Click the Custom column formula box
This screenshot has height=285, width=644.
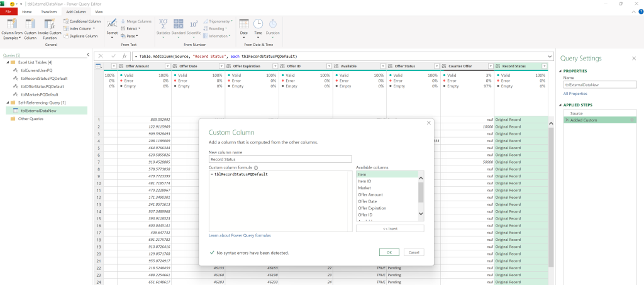click(x=280, y=201)
